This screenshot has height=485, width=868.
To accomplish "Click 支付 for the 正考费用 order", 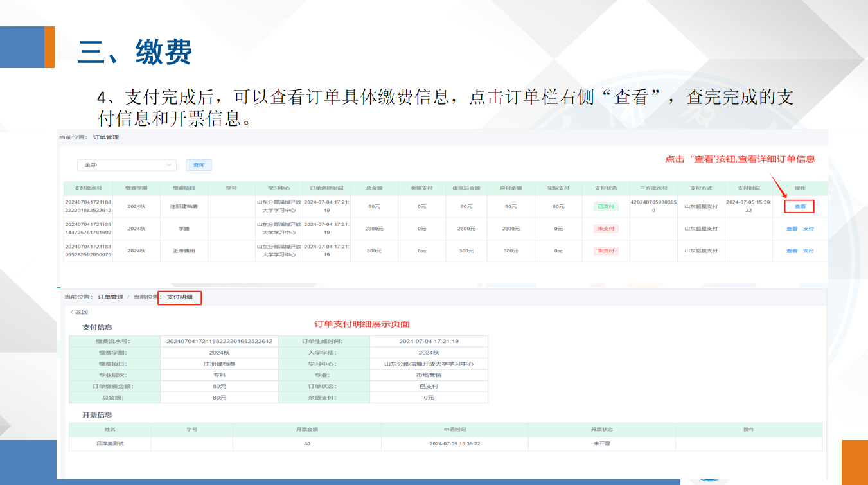I will [808, 251].
